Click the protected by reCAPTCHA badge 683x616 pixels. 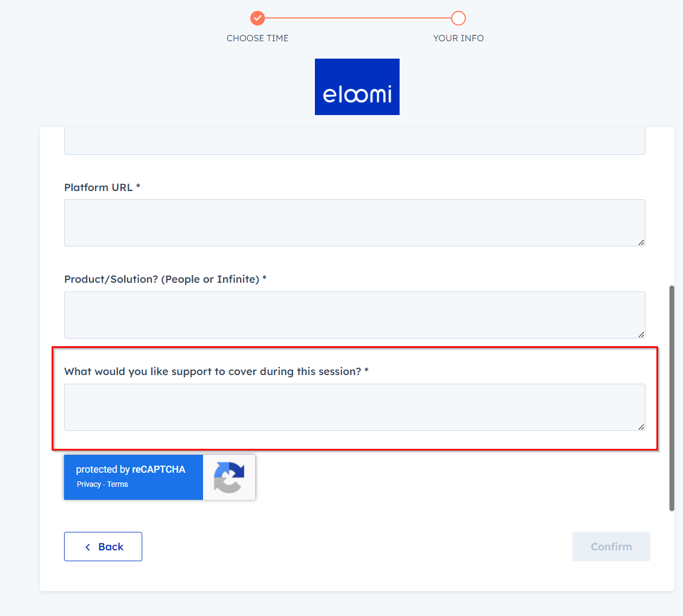pos(160,477)
